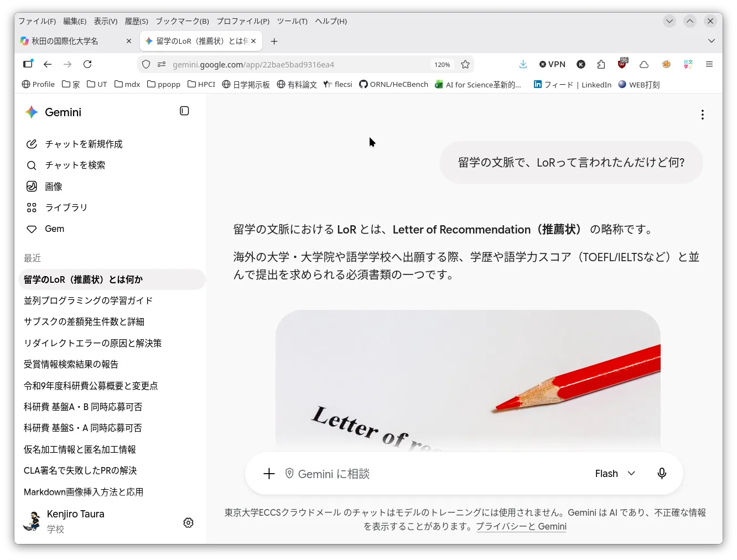Open settings gear next to Kenjiro Taura
Screen dimensions: 737x560
point(188,523)
